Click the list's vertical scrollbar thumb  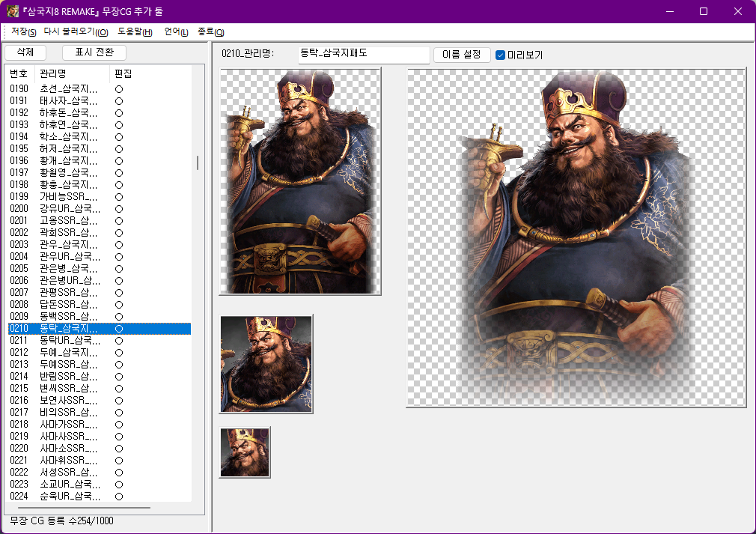(197, 163)
